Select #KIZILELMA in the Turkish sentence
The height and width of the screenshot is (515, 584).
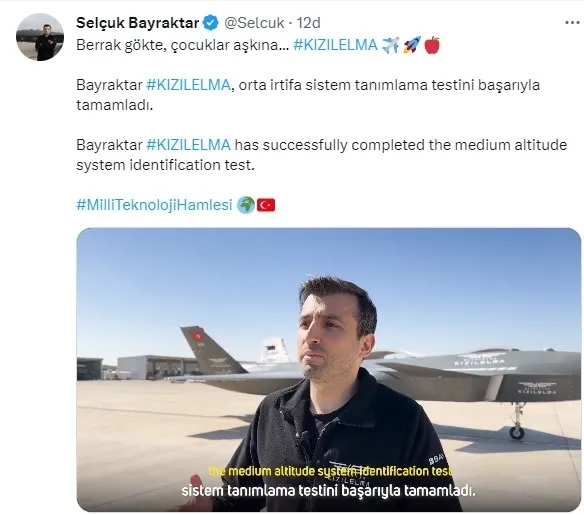point(188,85)
